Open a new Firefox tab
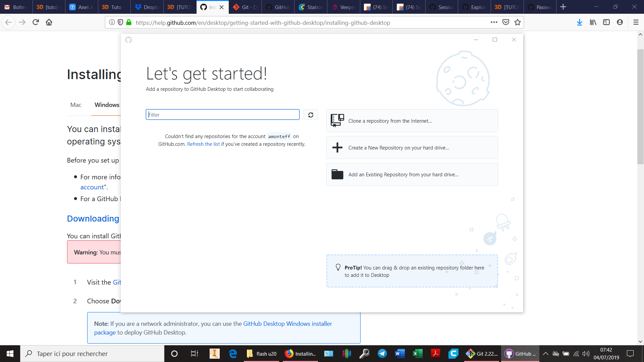This screenshot has height=362, width=644. point(563,7)
